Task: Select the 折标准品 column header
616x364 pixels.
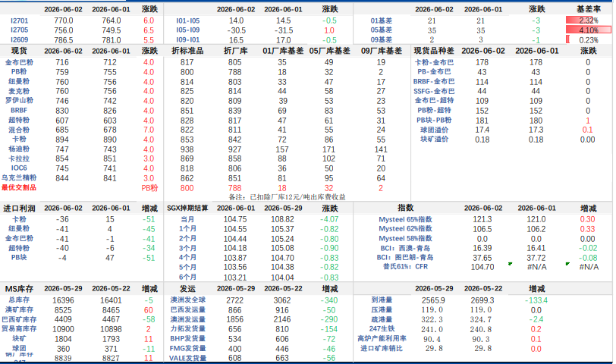Action: (x=188, y=51)
